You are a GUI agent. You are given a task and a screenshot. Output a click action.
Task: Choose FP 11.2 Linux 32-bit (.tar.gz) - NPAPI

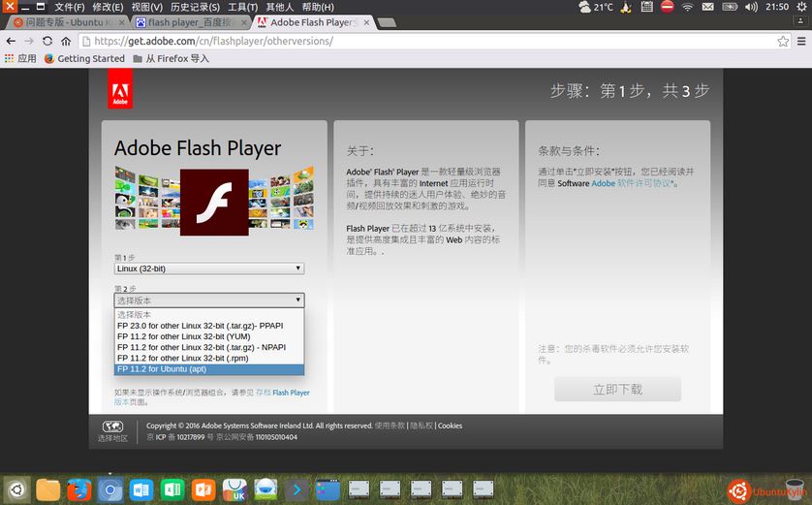point(209,348)
